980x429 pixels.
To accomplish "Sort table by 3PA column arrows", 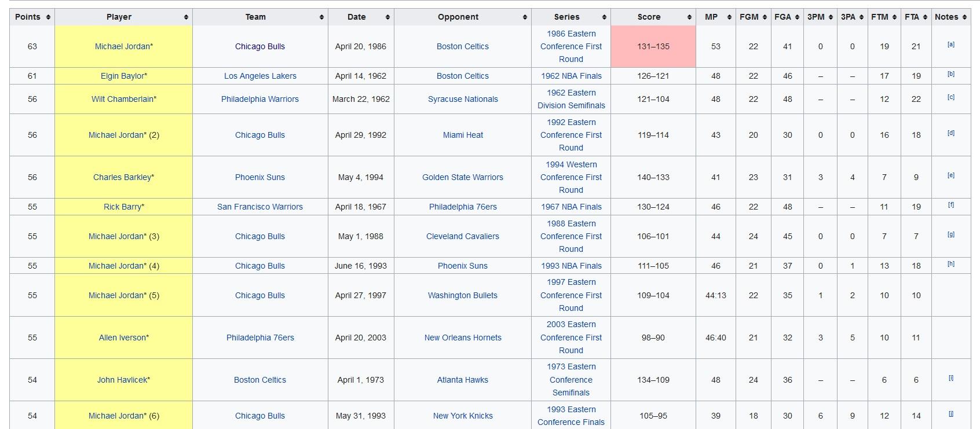I will coord(861,17).
